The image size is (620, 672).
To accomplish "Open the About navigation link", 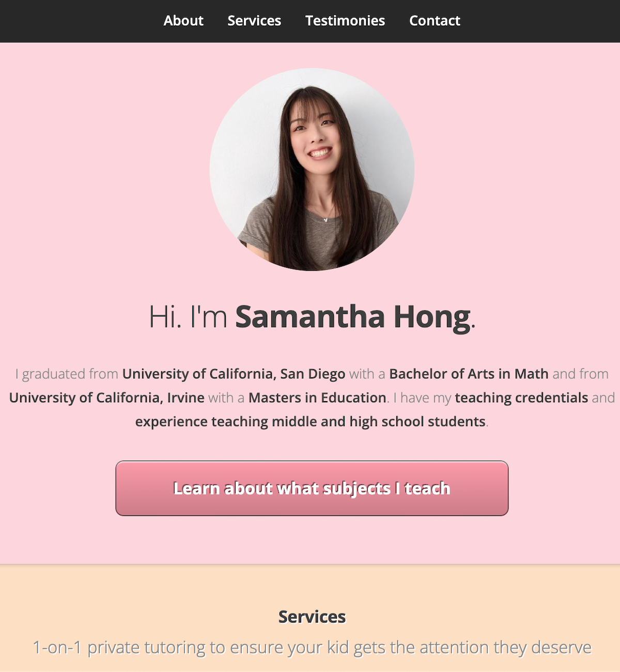I will tap(183, 21).
